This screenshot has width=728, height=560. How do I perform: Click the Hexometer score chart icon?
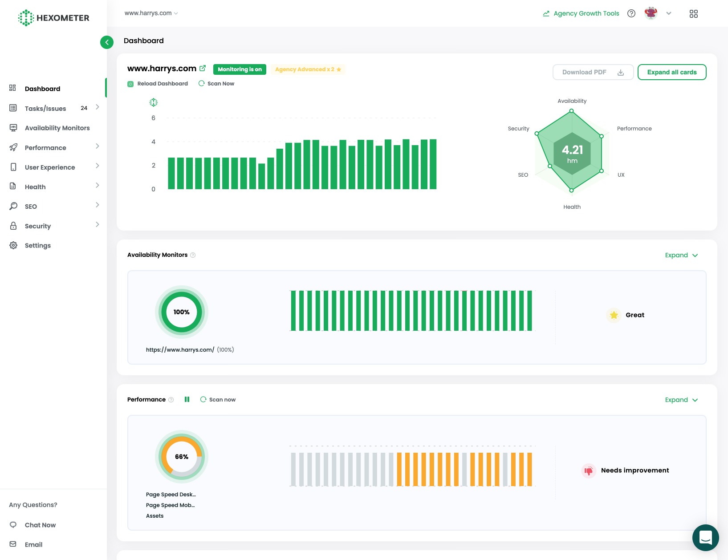tap(153, 102)
